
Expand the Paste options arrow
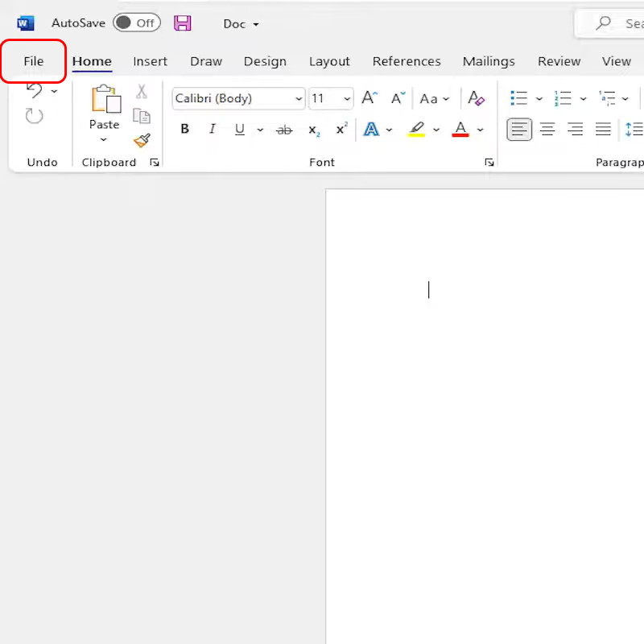(104, 140)
